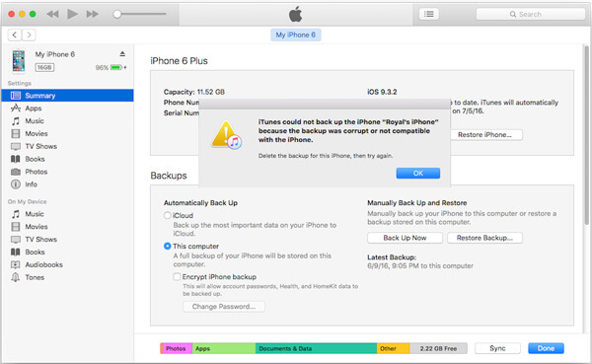This screenshot has height=364, width=592.
Task: Go back with the left arrow button
Action: pos(15,35)
